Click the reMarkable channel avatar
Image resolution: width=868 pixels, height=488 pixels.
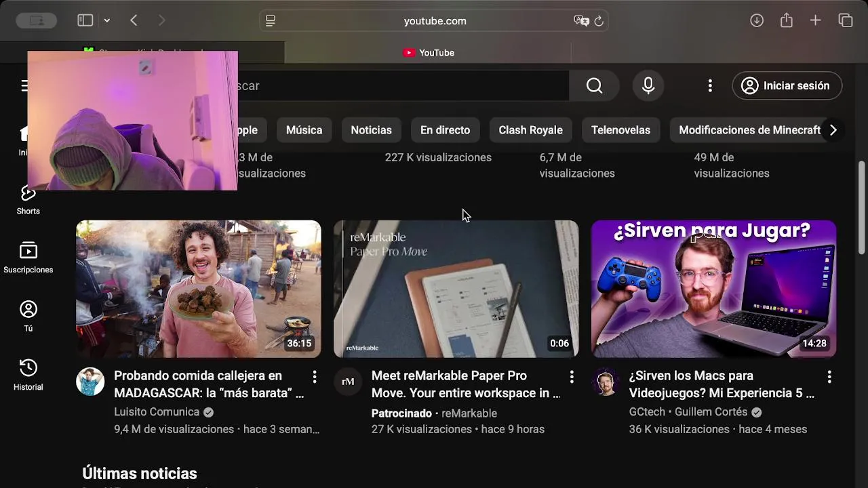(348, 382)
